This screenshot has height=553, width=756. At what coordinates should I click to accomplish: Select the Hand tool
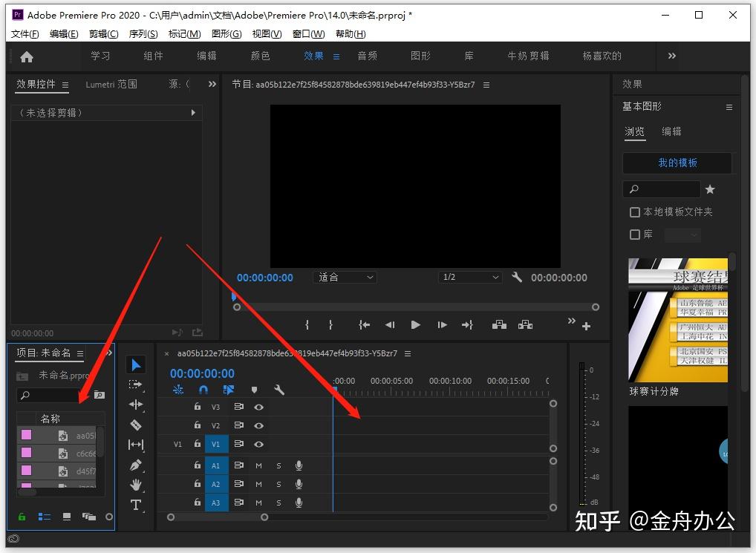click(136, 485)
